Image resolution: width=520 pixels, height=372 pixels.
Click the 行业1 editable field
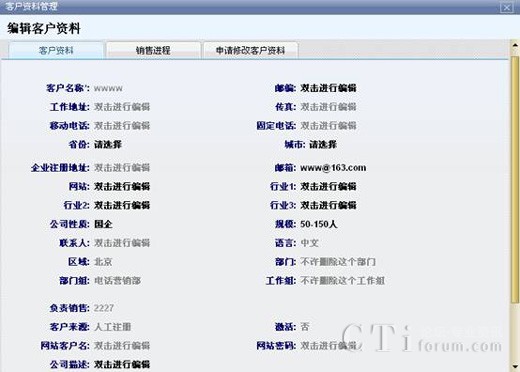[x=328, y=186]
